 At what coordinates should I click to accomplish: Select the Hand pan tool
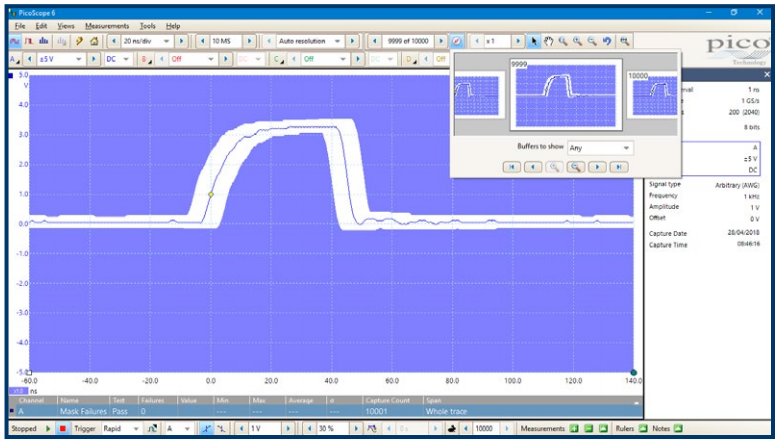[x=548, y=41]
